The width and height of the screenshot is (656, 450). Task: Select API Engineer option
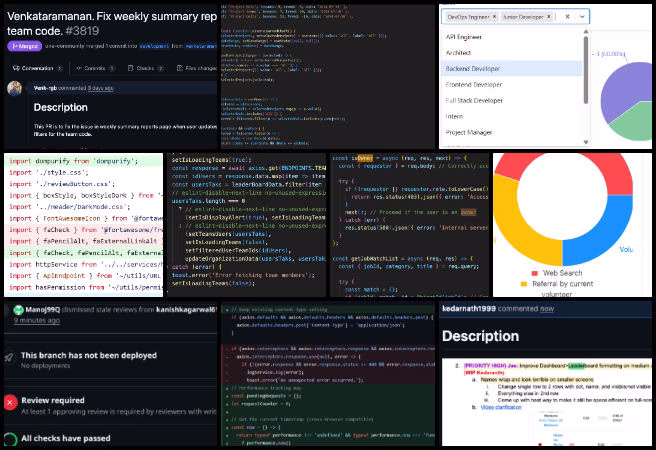pyautogui.click(x=512, y=37)
